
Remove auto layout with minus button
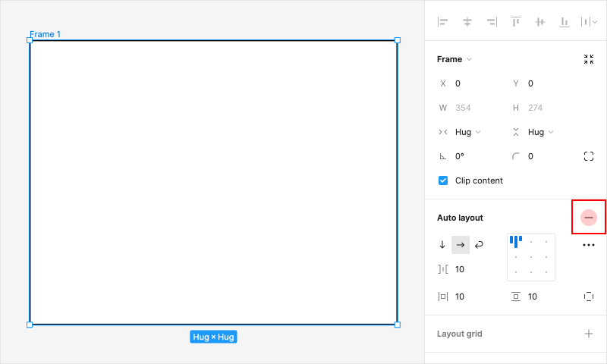coord(589,218)
